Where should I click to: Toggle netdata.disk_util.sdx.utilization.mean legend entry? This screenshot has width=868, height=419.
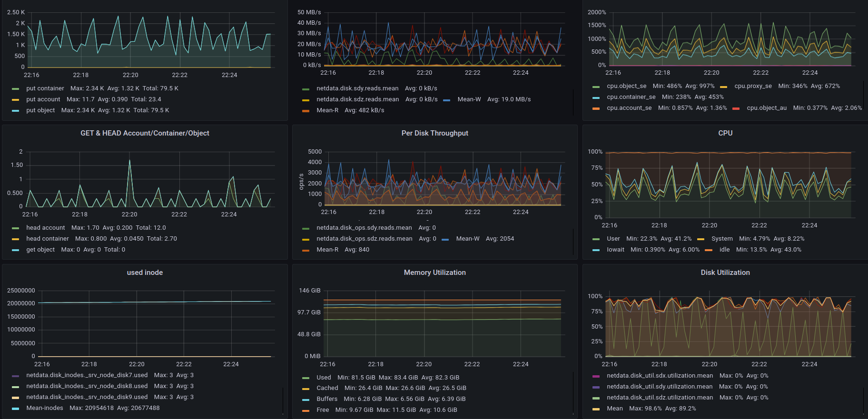[x=660, y=376]
